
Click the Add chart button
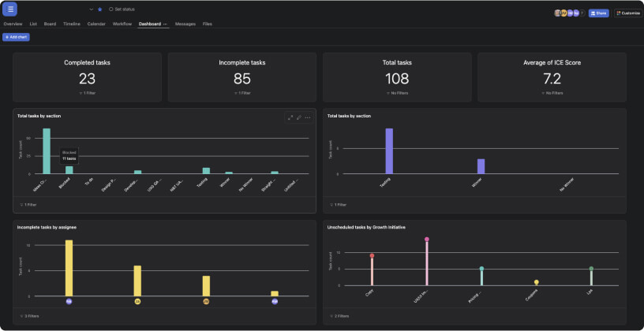(x=16, y=37)
